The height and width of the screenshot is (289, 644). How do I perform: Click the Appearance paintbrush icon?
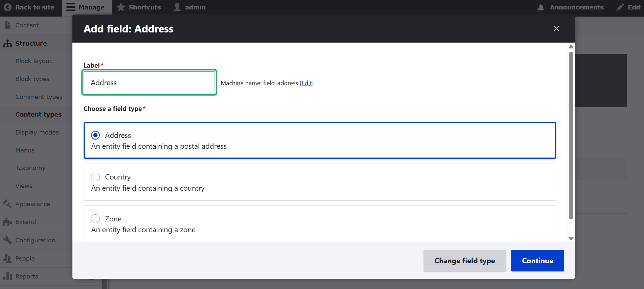[7, 204]
